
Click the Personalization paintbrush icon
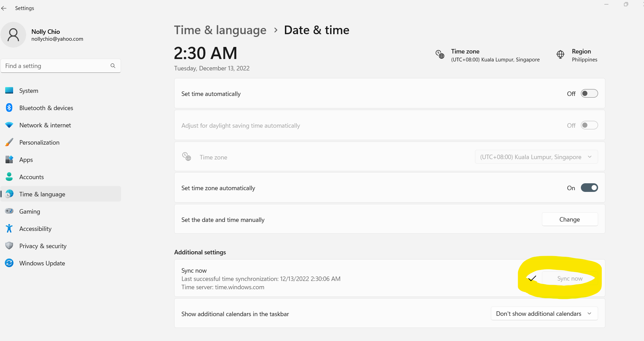point(9,142)
